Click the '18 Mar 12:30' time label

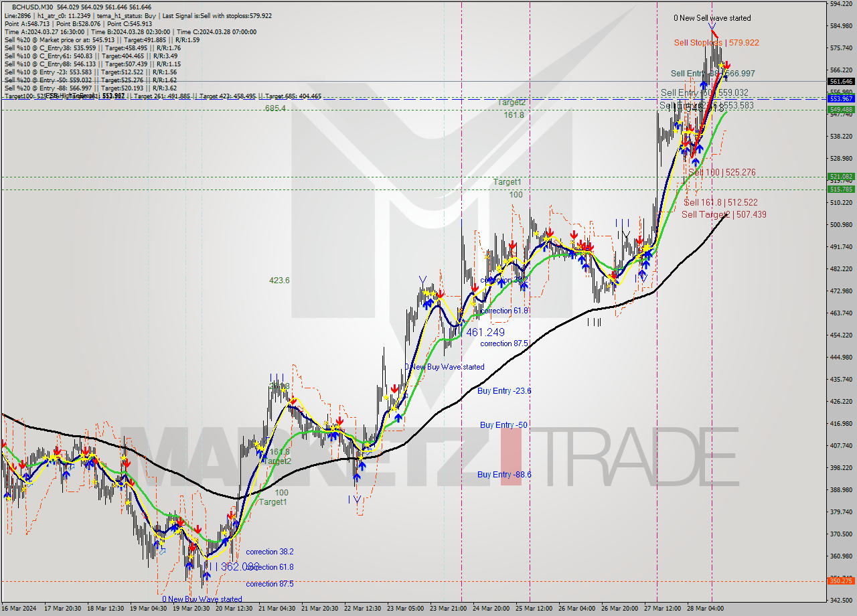(106, 609)
